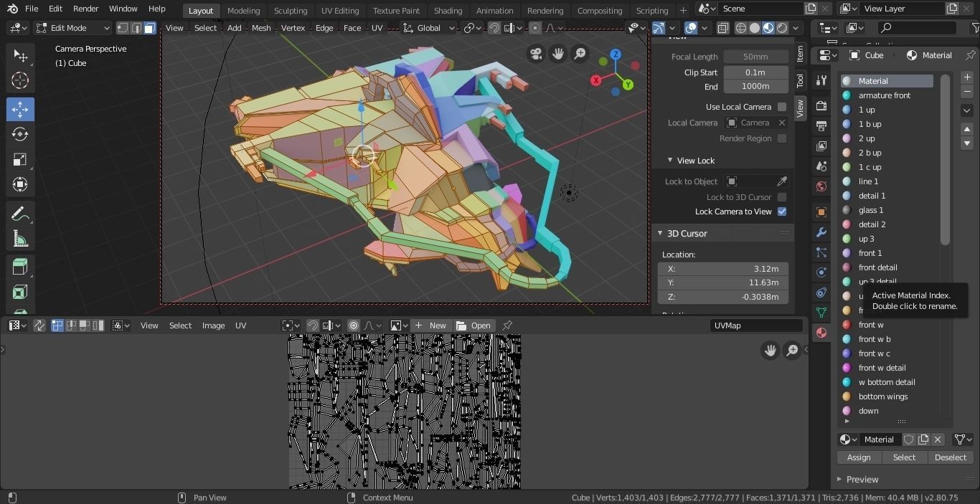
Task: Open the Edit Mode dropdown
Action: point(72,28)
